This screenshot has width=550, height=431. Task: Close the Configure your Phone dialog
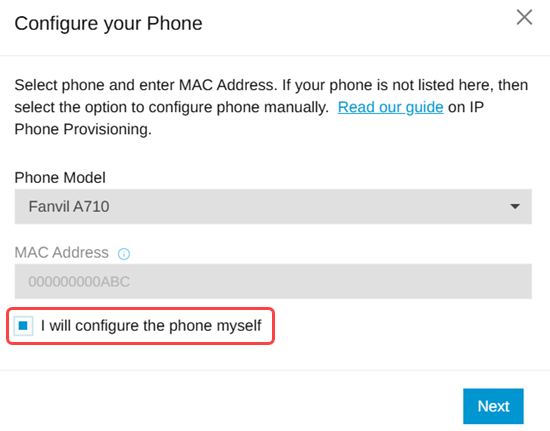(524, 17)
